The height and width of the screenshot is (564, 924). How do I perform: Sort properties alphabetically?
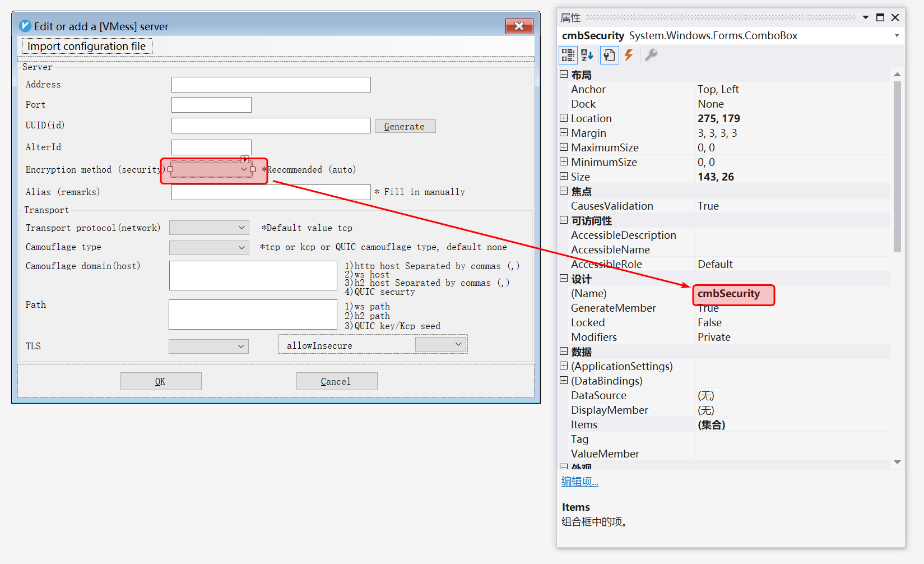pyautogui.click(x=587, y=55)
